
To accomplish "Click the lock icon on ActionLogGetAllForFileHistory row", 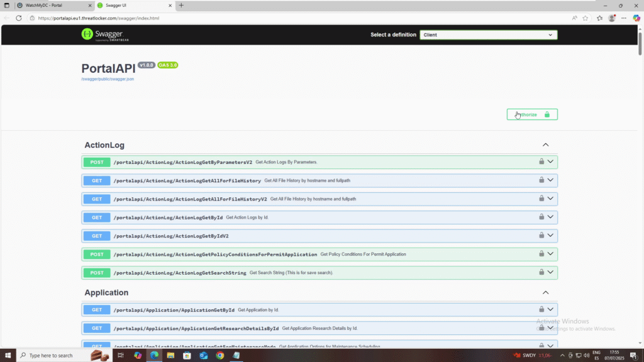I will coord(541,180).
